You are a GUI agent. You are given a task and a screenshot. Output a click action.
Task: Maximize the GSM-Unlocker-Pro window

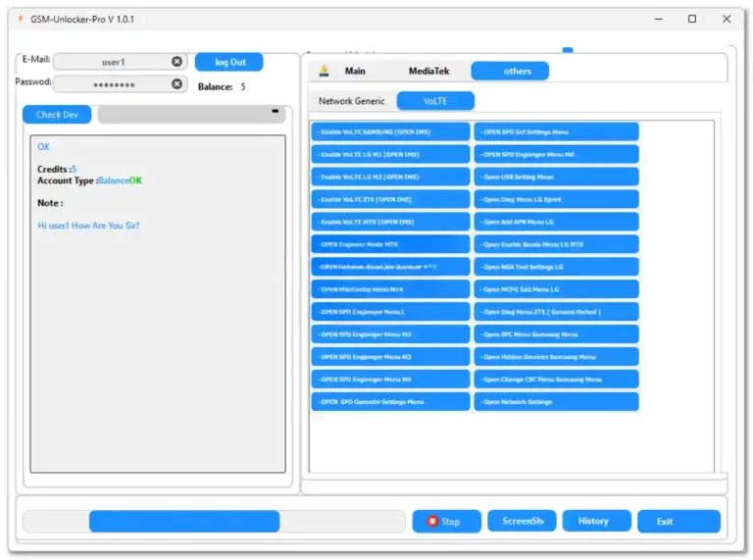pyautogui.click(x=692, y=19)
